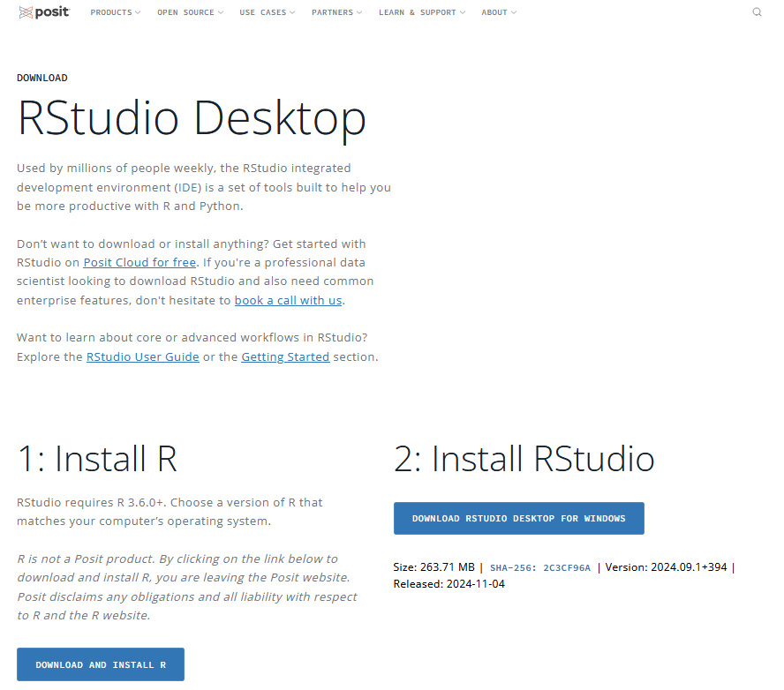Open the Partners menu label
The width and height of the screenshot is (784, 690).
pyautogui.click(x=332, y=13)
